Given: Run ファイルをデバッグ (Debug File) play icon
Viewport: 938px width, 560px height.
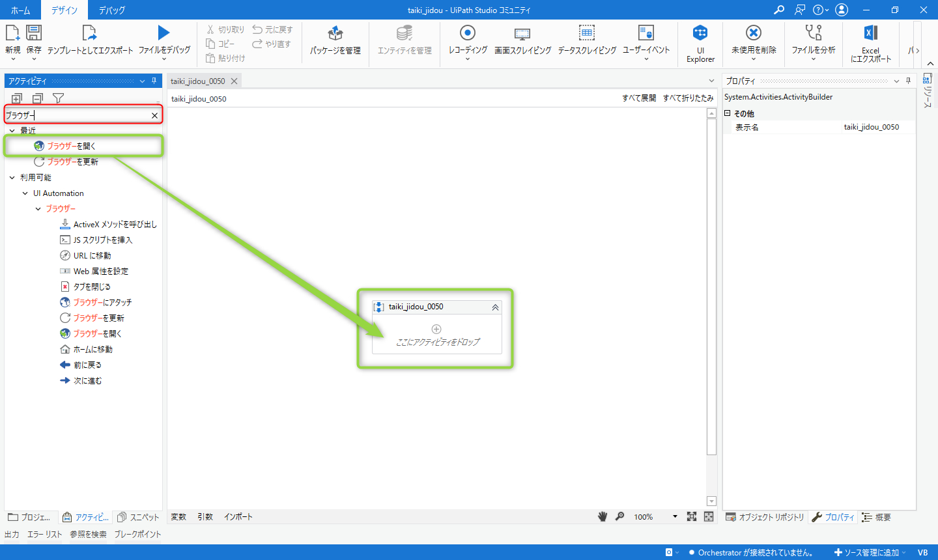Looking at the screenshot, I should 164,33.
